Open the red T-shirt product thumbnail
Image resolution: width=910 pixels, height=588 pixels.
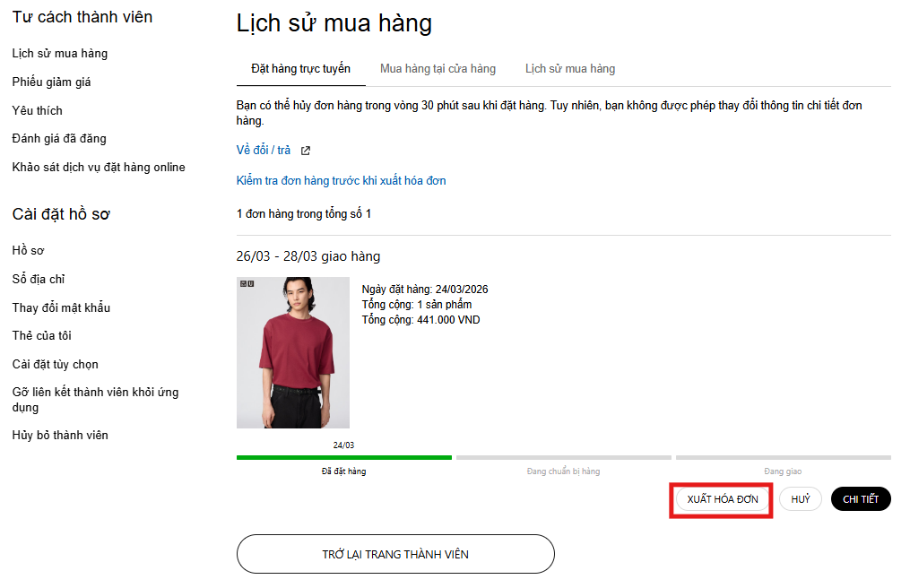(x=293, y=352)
